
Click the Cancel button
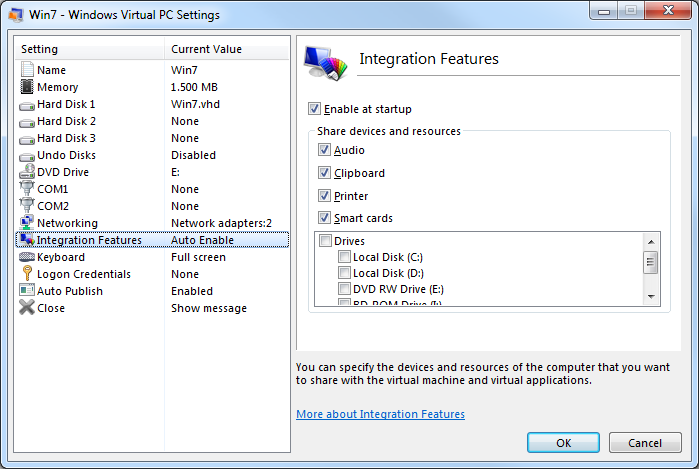pos(645,443)
